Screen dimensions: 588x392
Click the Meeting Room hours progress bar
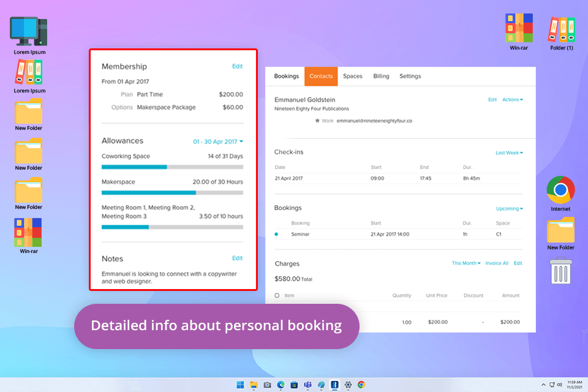173,227
